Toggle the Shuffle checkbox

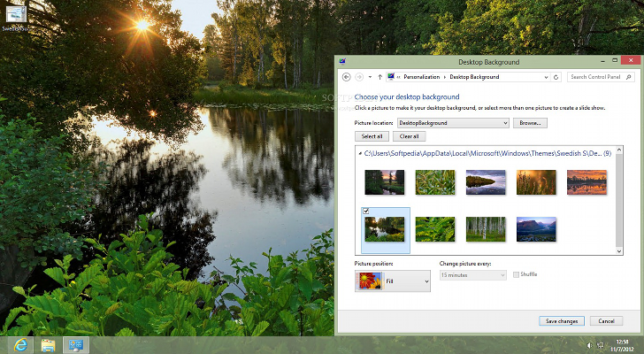(516, 274)
